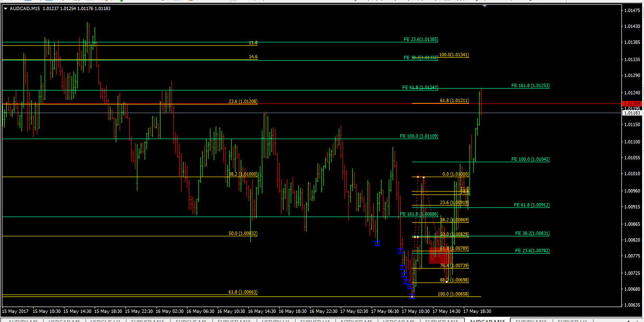Click the 61.8 (1.01211) Fibonacci label
This screenshot has width=644, height=322.
click(x=454, y=101)
